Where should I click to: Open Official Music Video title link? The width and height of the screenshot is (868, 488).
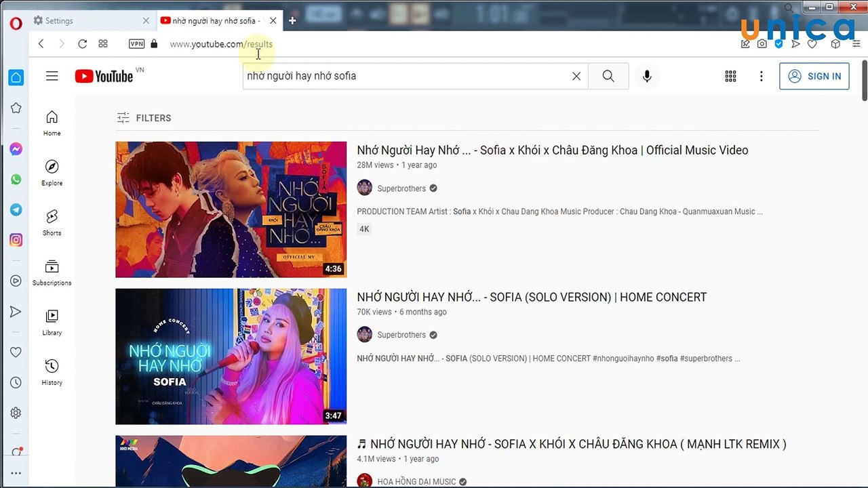click(553, 150)
